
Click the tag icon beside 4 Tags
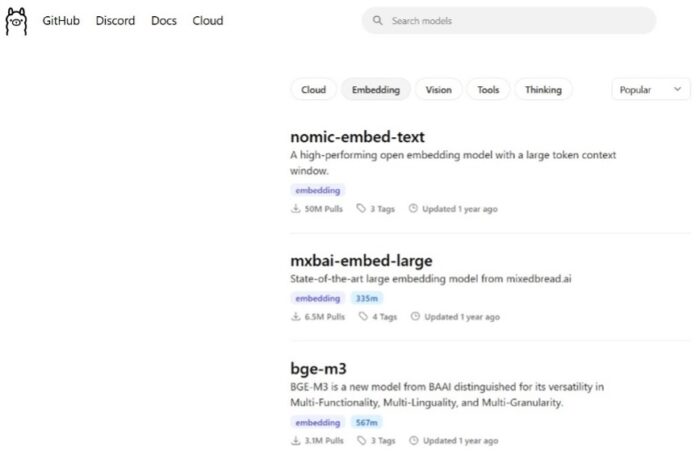[364, 317]
